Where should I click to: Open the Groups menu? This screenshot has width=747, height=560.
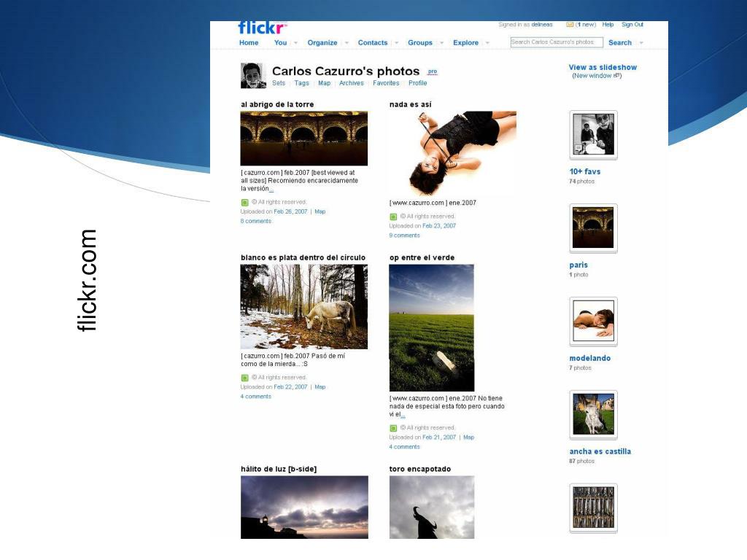pos(420,43)
